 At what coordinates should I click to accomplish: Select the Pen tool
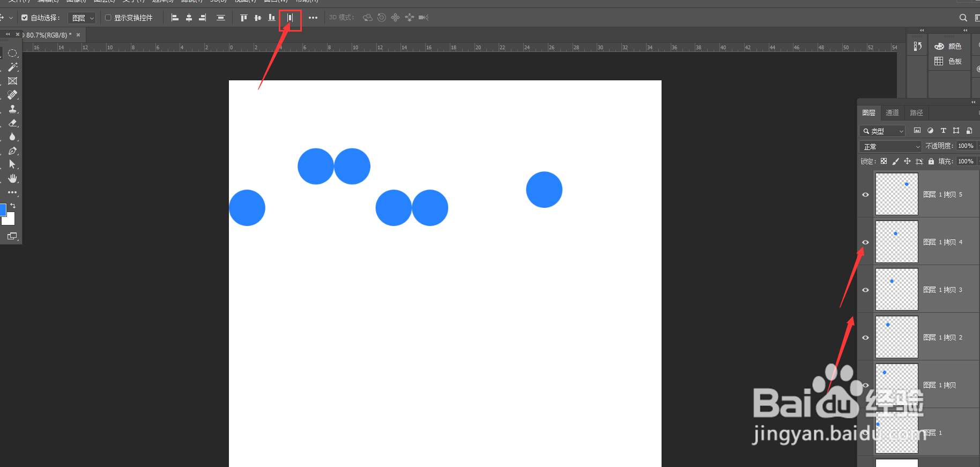[12, 150]
